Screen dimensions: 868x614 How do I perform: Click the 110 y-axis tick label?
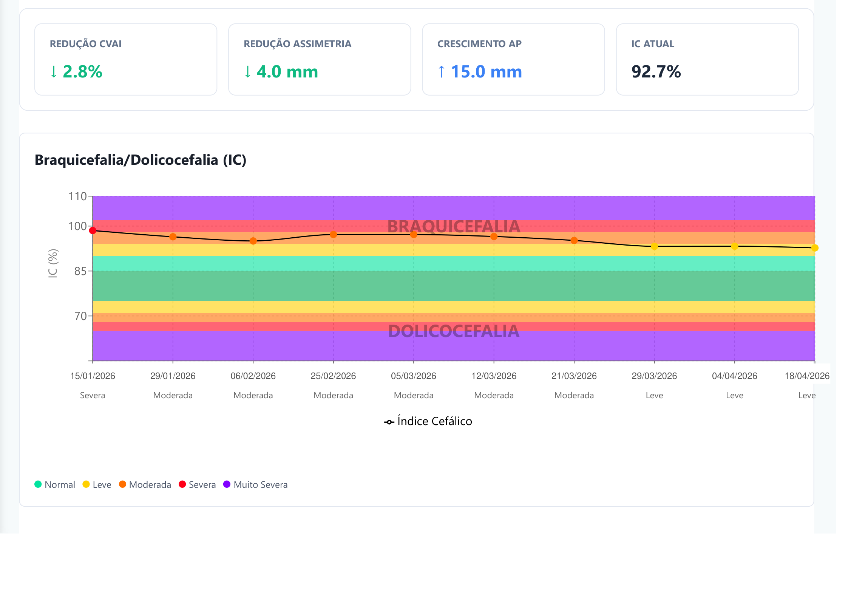pos(77,196)
